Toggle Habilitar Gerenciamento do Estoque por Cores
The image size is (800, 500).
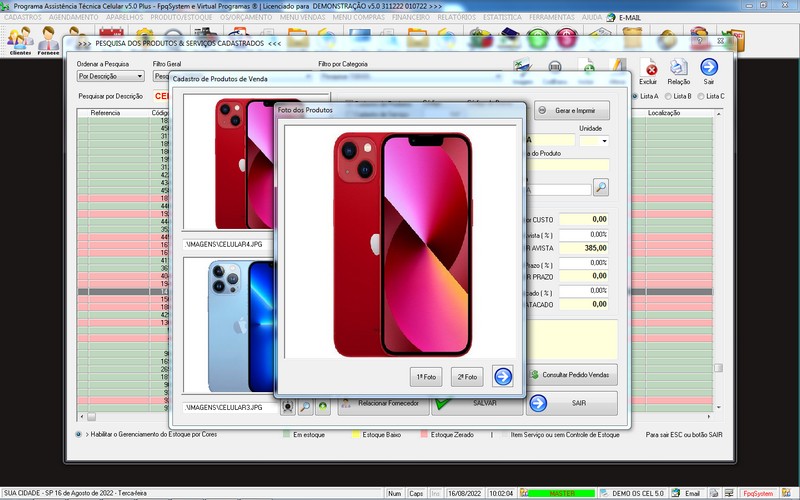(78, 435)
